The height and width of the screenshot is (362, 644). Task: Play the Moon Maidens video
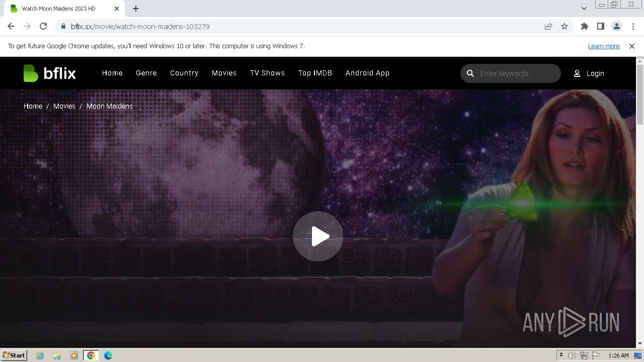coord(318,236)
